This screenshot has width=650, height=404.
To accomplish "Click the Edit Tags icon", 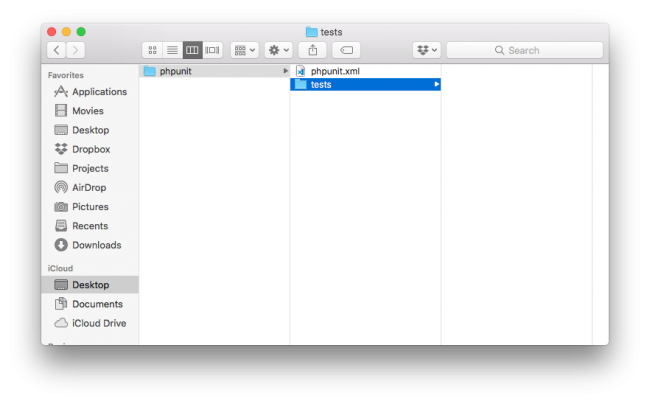I will coord(345,50).
